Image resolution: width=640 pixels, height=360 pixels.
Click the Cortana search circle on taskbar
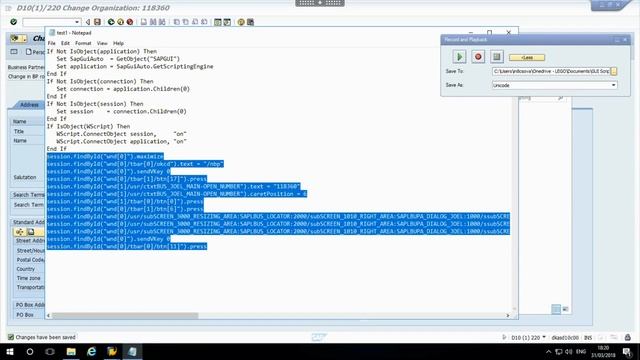pos(30,351)
